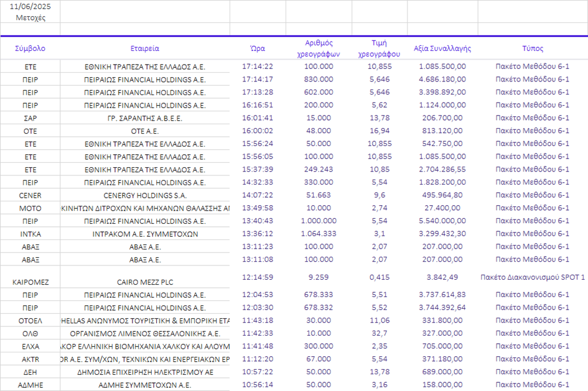Image resolution: width=588 pixels, height=391 pixels.
Task: Select the 32,7 price cell for ΟΛΘ
Action: pos(379,333)
